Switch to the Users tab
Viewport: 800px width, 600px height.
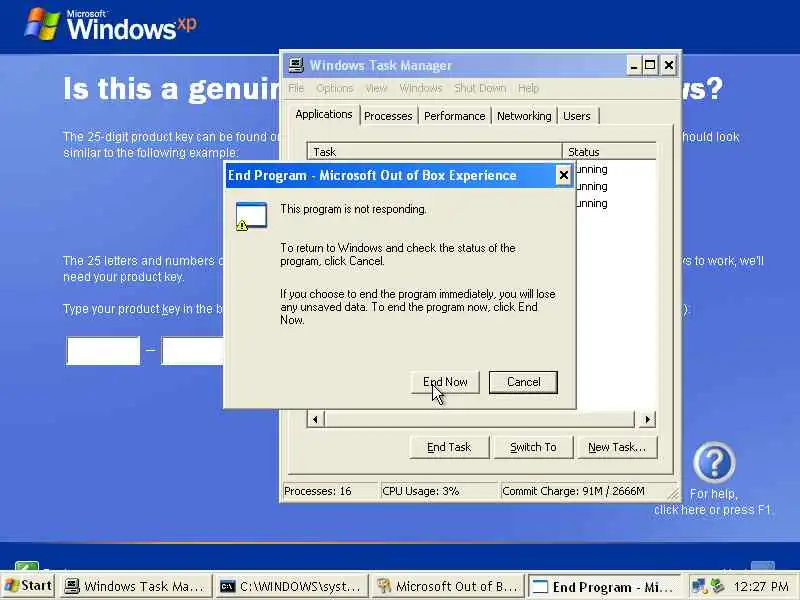point(577,116)
